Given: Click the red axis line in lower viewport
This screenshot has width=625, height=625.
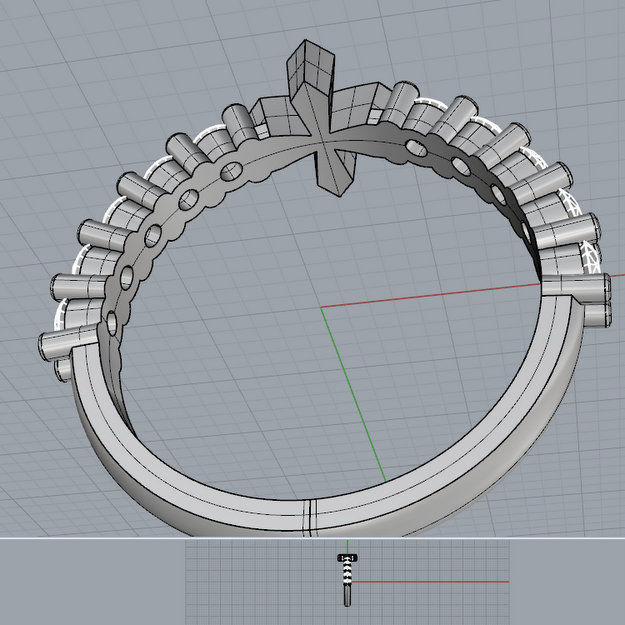Looking at the screenshot, I should (430, 582).
